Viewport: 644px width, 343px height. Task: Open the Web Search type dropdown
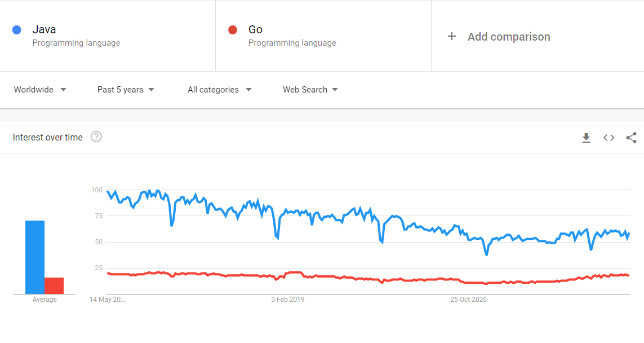coord(310,90)
